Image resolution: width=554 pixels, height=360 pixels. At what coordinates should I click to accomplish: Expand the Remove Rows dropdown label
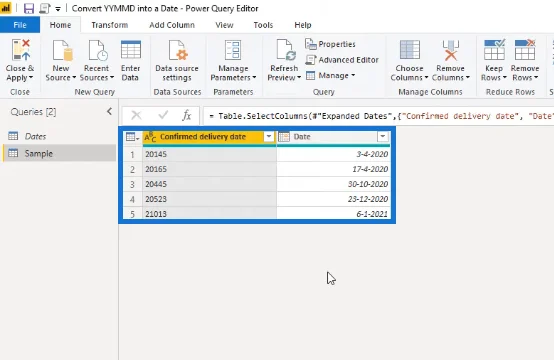click(x=525, y=77)
